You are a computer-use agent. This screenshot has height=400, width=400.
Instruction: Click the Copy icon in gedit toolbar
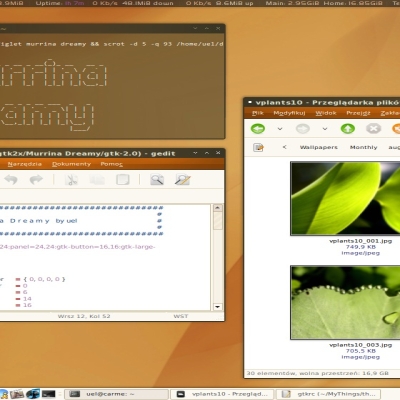point(97,180)
